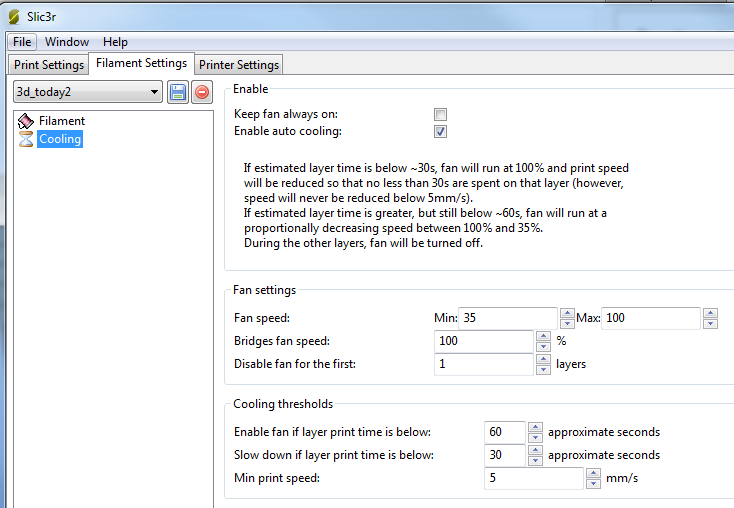Screen dimensions: 734x508
Task: Click the Cooling hourglass icon
Action: coord(26,139)
